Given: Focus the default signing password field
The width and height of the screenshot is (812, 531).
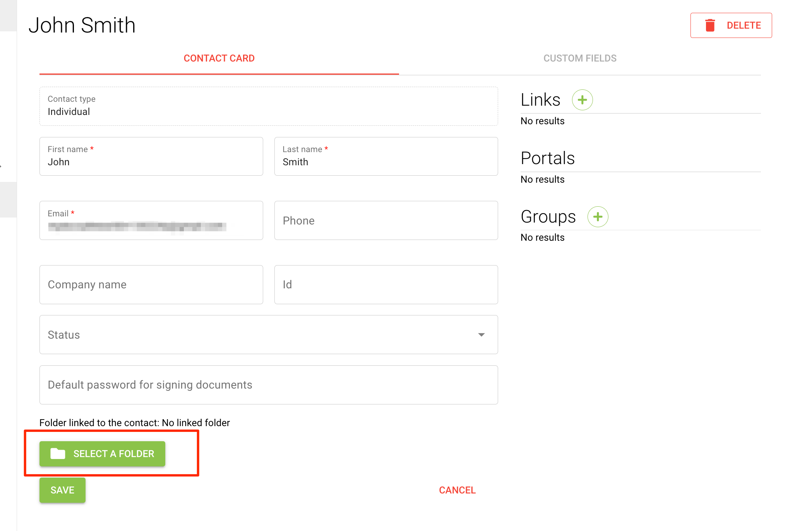Looking at the screenshot, I should point(268,385).
